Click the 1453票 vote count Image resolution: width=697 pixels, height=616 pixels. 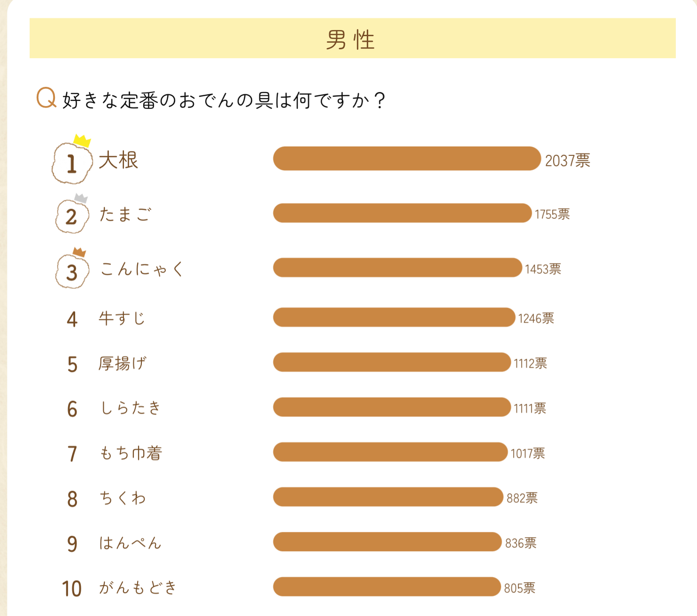point(543,269)
